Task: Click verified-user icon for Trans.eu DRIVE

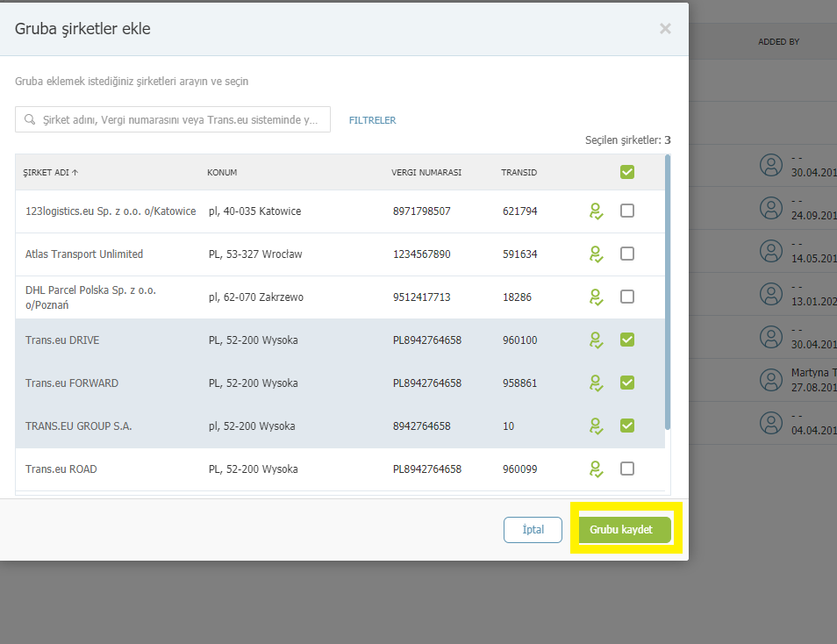Action: (596, 340)
